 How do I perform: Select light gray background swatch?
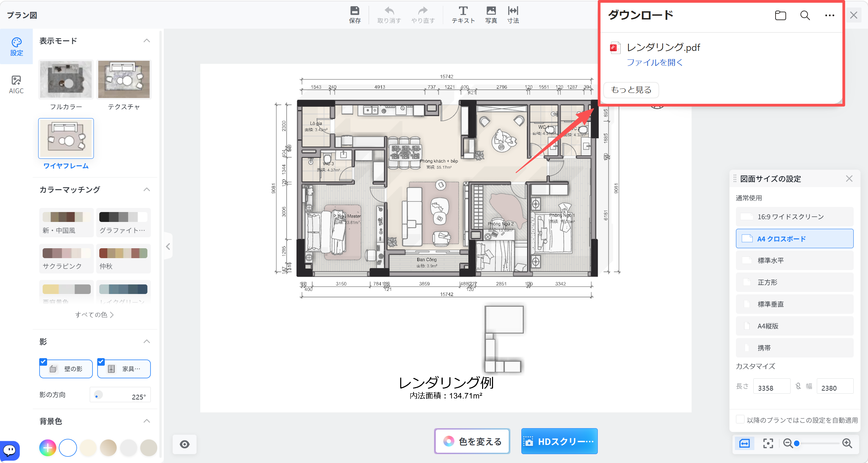129,448
